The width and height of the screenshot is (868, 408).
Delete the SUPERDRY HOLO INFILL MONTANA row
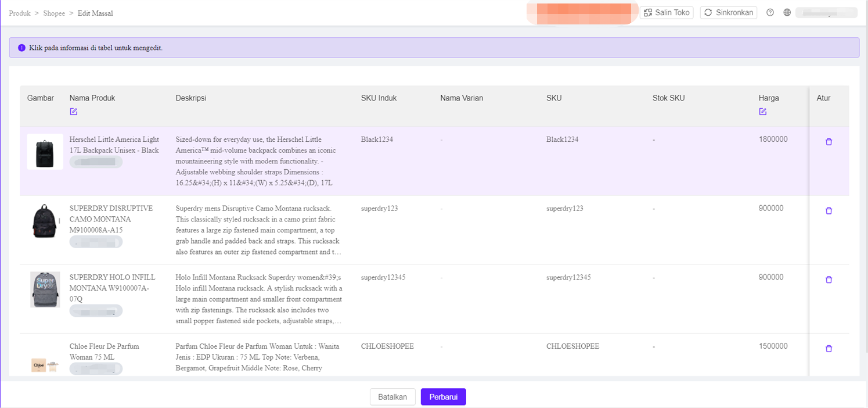pos(829,280)
